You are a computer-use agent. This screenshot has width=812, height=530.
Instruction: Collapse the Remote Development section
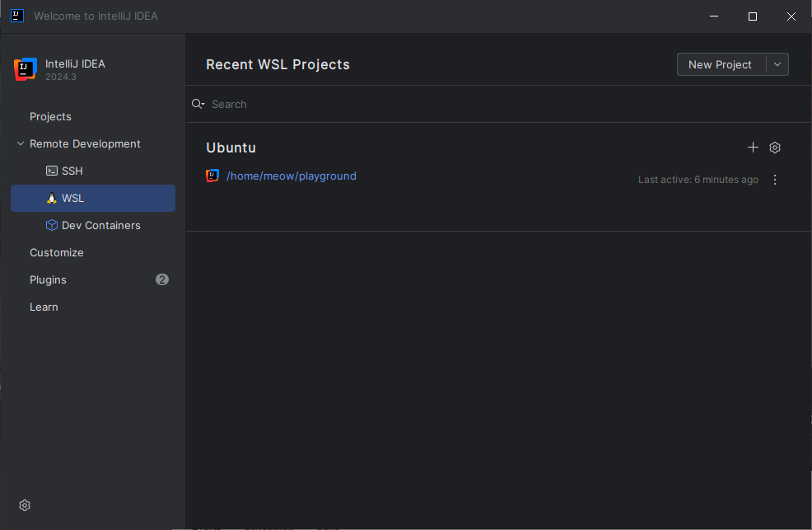(21, 143)
